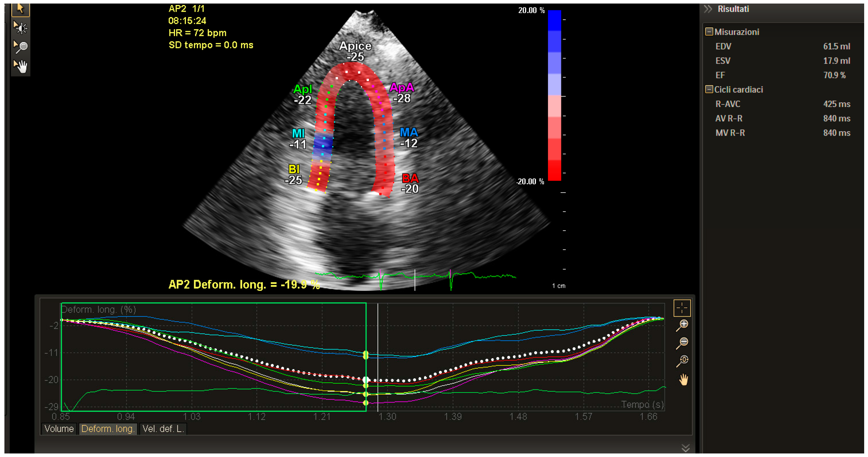Screen dimensions: 868x457
Task: Switch to the Volume tab
Action: (59, 429)
